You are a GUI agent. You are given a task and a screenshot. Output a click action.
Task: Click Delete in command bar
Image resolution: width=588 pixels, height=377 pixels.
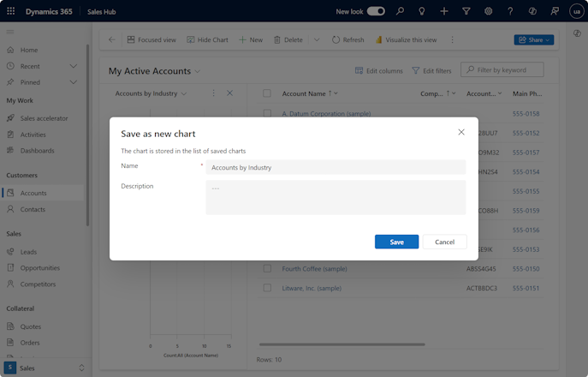coord(288,39)
